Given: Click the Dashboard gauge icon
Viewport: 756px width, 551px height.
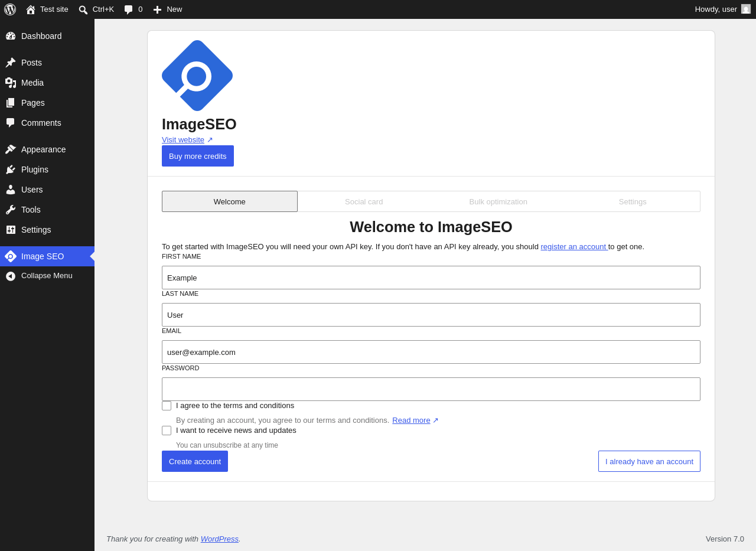Looking at the screenshot, I should [x=11, y=36].
